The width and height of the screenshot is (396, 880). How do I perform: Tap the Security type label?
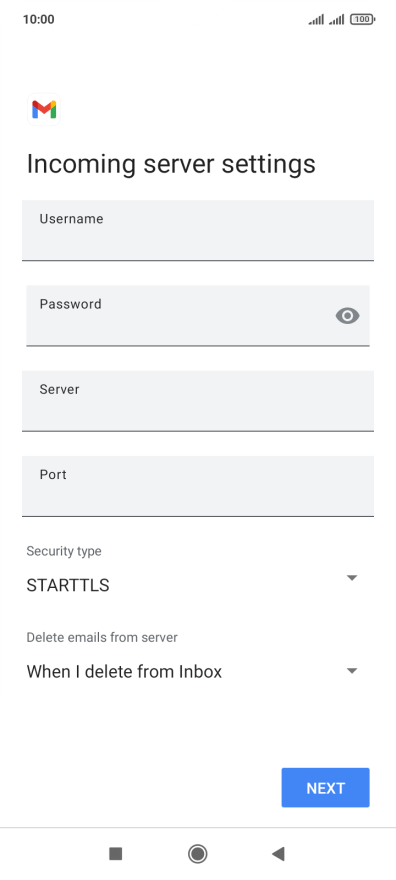click(x=64, y=552)
